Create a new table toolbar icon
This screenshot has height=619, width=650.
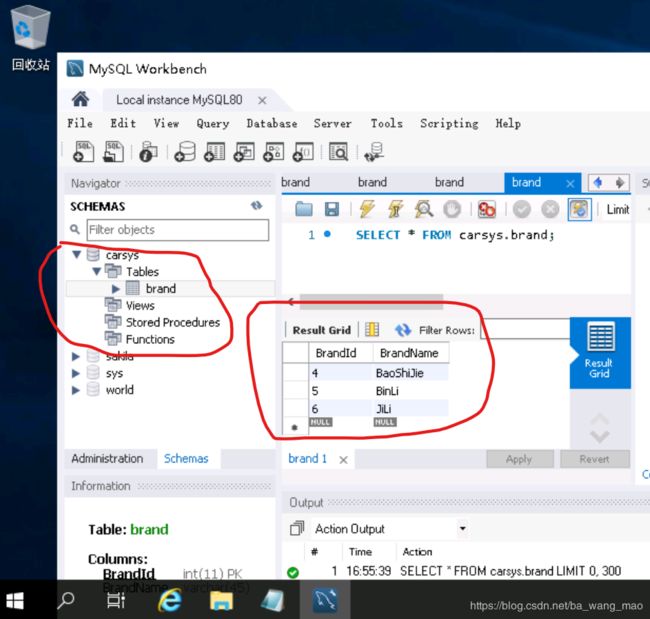pyautogui.click(x=214, y=152)
